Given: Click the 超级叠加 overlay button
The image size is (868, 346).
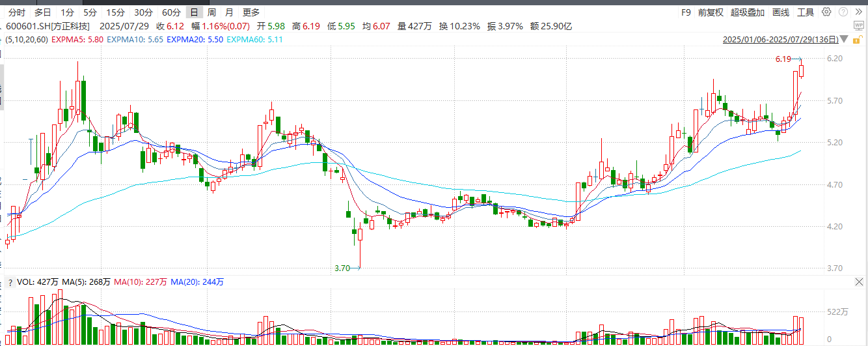Looking at the screenshot, I should coord(748,12).
